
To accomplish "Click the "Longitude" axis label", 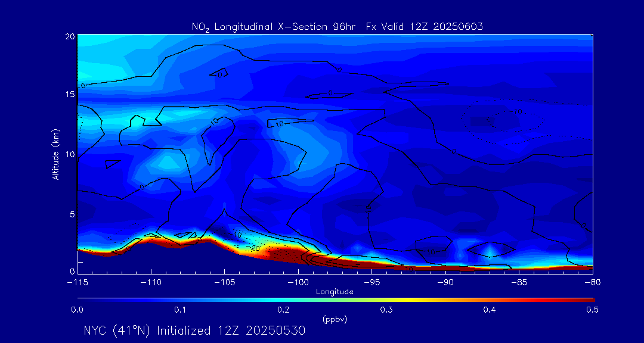I will (x=335, y=292).
